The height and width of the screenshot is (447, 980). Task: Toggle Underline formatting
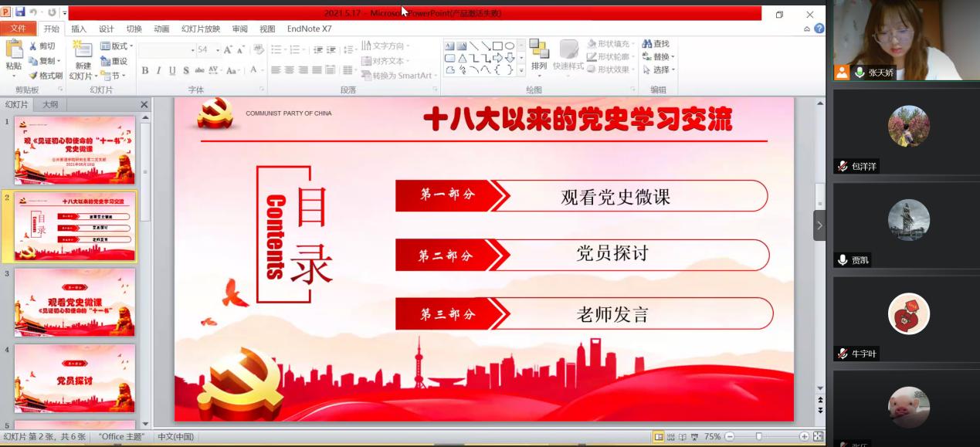click(173, 70)
